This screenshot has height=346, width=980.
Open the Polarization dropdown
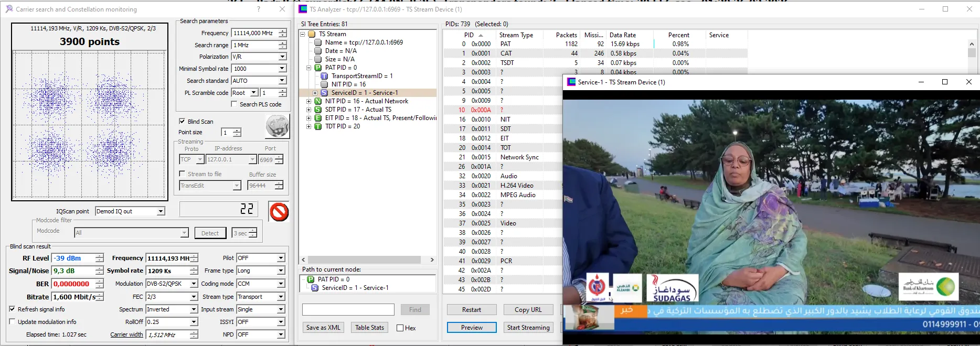282,57
